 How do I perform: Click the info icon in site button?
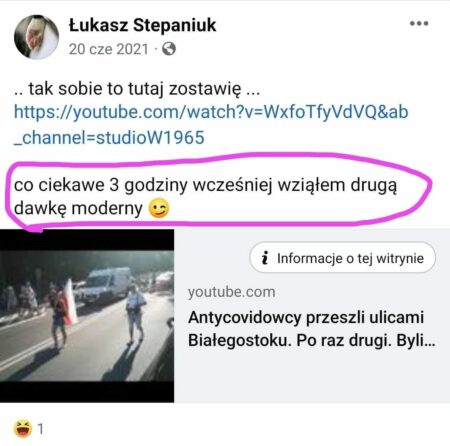tap(265, 258)
